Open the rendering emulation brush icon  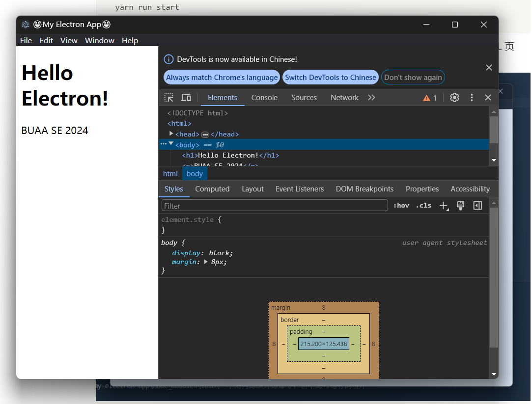(x=460, y=205)
